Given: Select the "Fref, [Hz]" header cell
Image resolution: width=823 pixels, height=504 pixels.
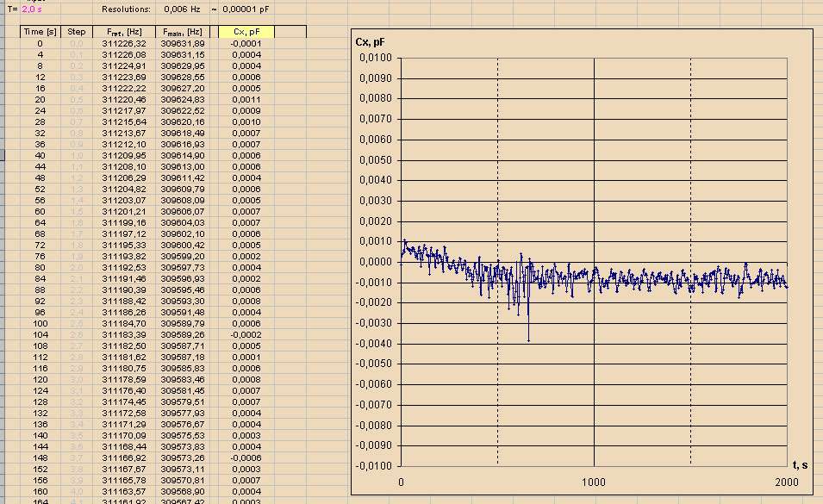Looking at the screenshot, I should coord(124,32).
